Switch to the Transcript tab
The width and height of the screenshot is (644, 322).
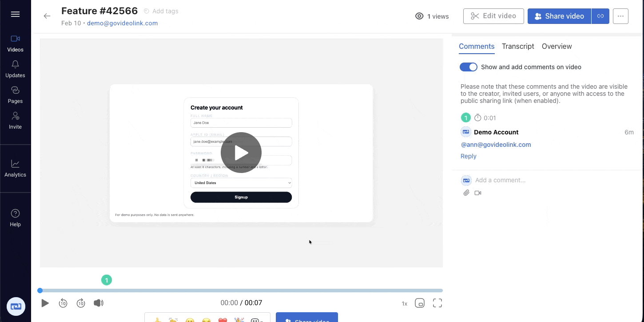point(518,46)
